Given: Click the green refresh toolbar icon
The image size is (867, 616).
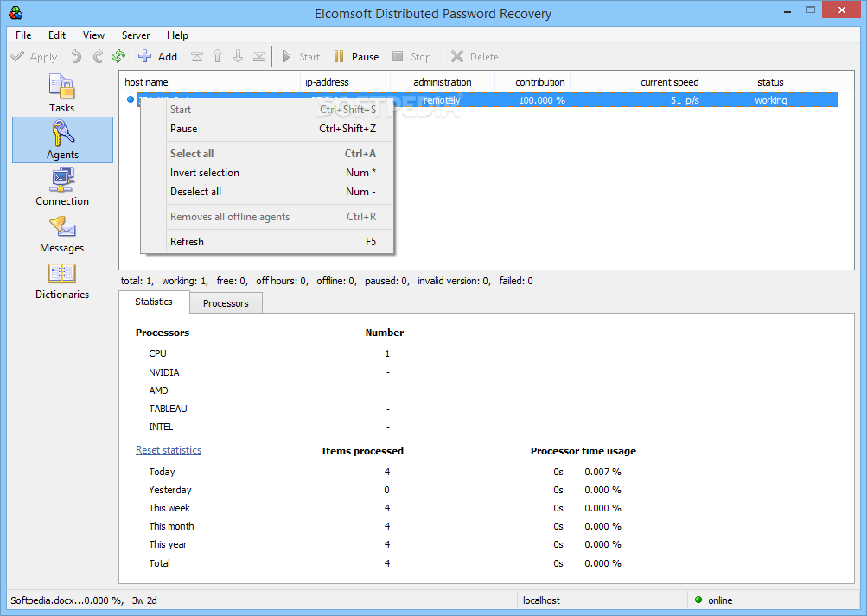Looking at the screenshot, I should pos(118,56).
